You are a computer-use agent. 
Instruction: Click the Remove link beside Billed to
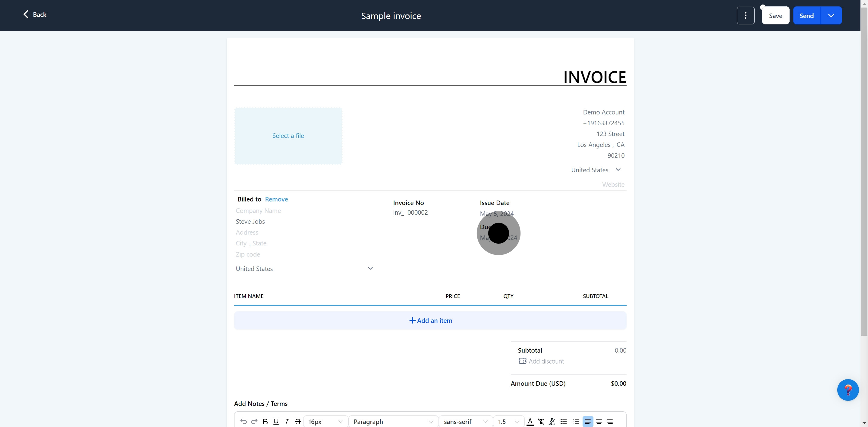(x=276, y=199)
